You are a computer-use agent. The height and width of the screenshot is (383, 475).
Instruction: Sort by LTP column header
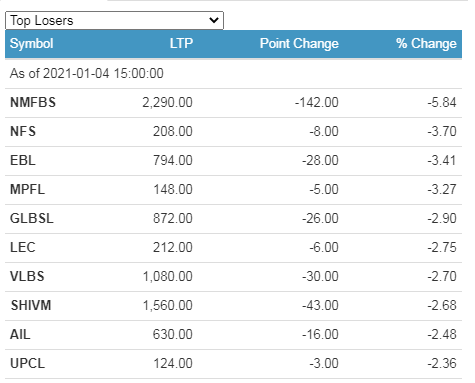point(181,44)
